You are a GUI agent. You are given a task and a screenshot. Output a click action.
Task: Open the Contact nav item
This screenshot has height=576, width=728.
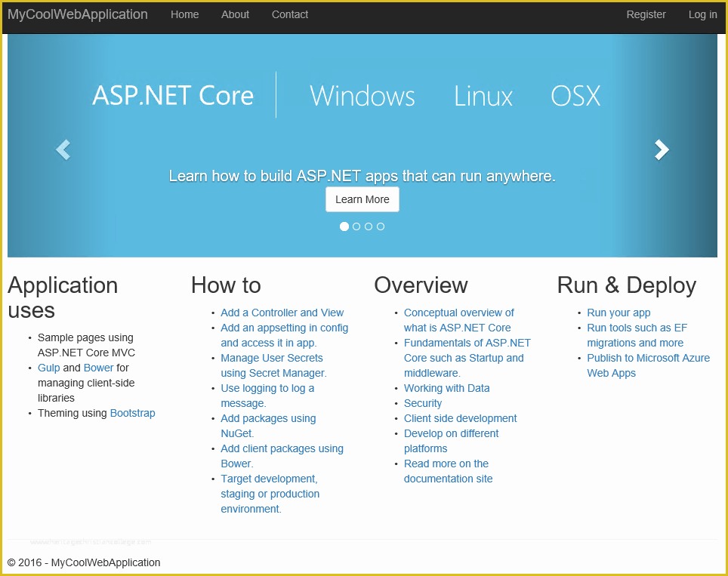(x=290, y=15)
